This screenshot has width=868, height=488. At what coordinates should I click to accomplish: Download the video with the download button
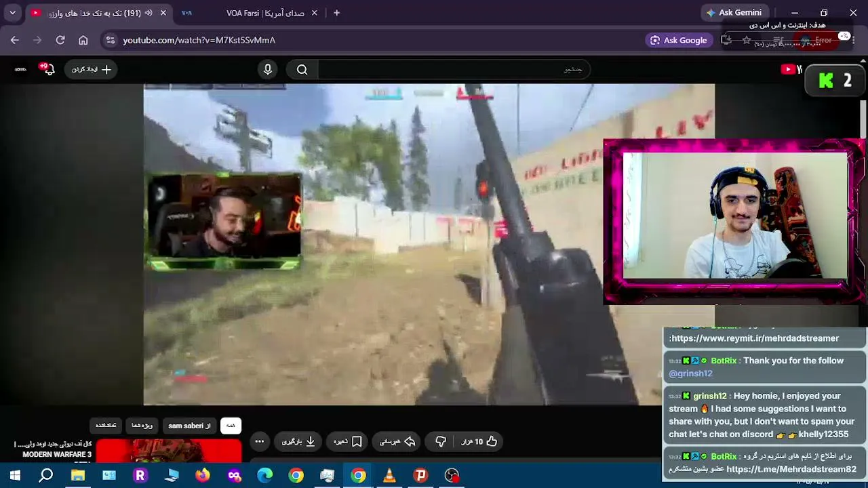299,441
